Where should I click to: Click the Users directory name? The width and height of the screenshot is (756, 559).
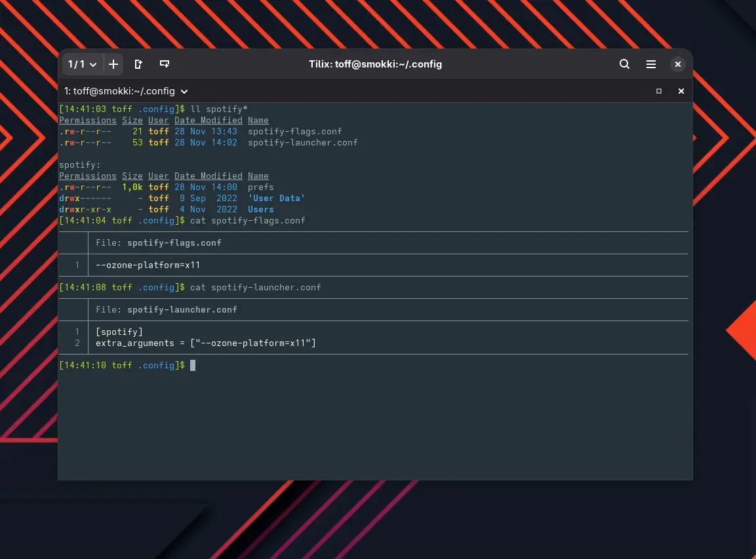(260, 209)
